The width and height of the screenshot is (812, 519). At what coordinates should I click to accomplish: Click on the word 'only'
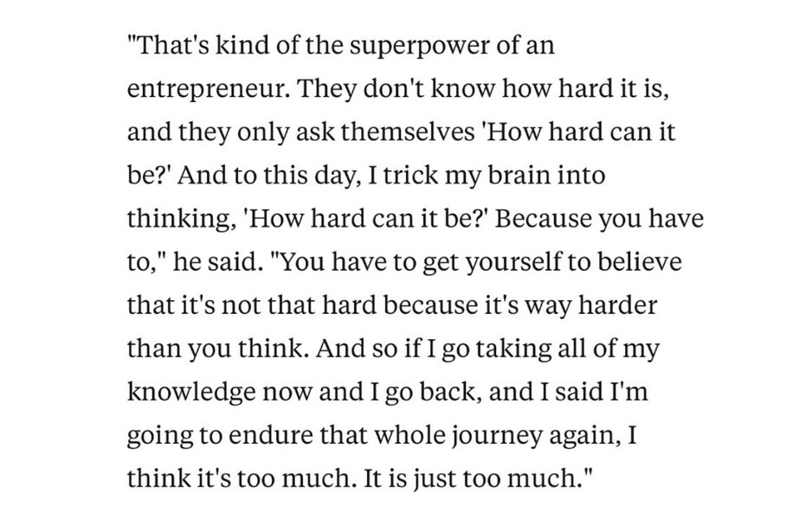(263, 133)
